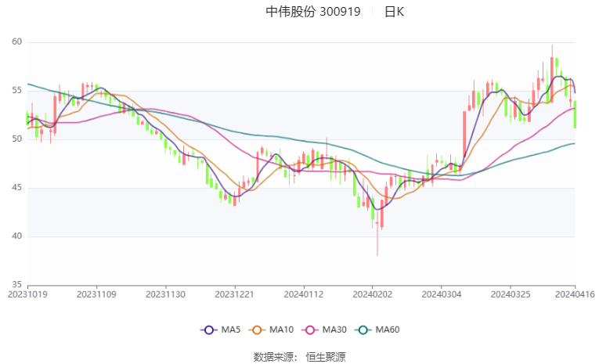
Task: Click x-axis date label 20240304
Action: [442, 294]
